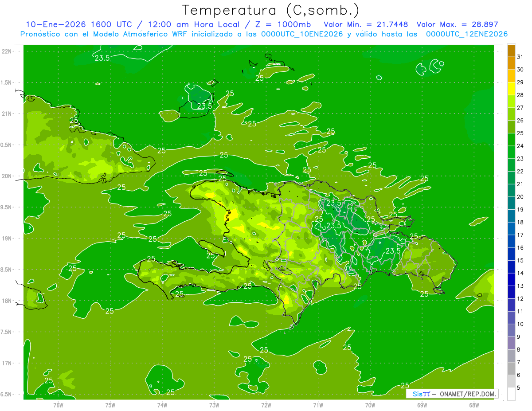Screen dimensions: 532x411
Task: Click the "70W" longitude axis label
Action: click(370, 405)
